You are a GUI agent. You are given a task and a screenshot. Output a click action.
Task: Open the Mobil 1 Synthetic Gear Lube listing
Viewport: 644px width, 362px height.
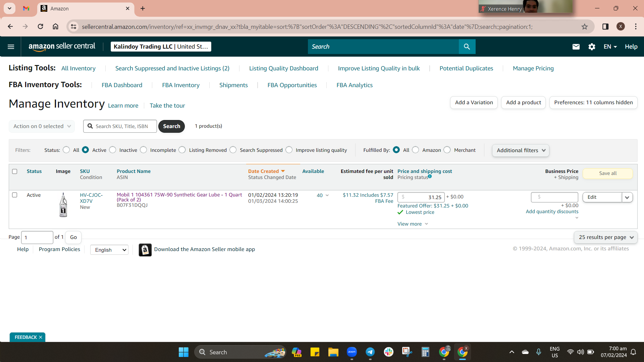pos(179,197)
